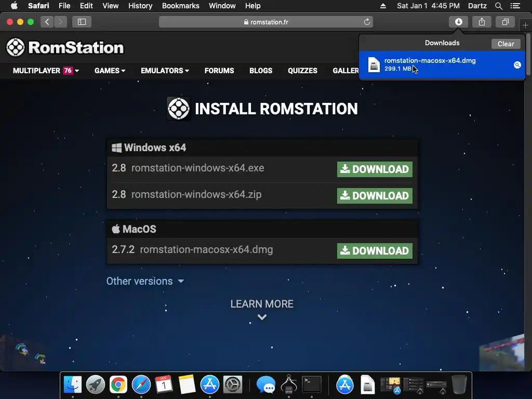Open the Window menu
This screenshot has width=532, height=399.
tap(222, 6)
